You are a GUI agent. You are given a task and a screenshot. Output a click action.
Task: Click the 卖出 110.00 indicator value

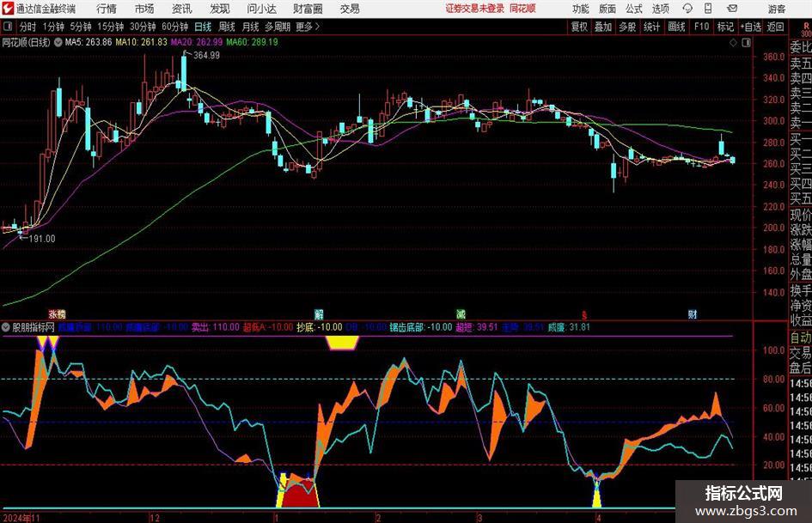click(x=216, y=327)
